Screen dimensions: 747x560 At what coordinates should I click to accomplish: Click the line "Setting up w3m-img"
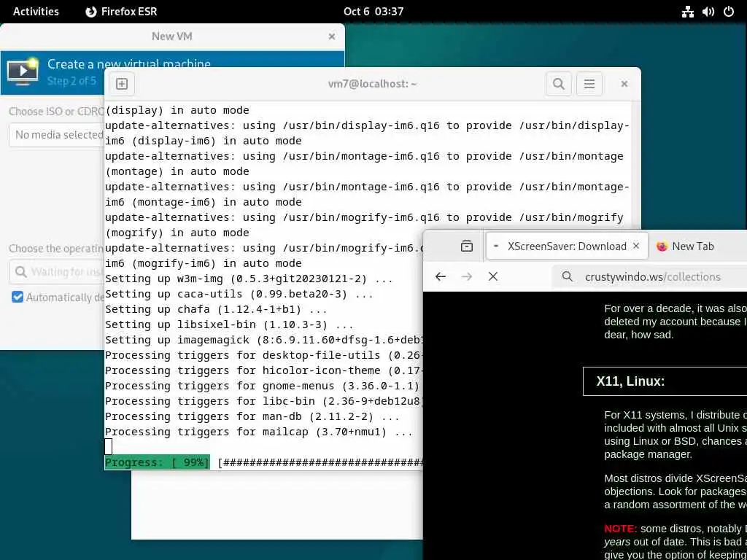coord(249,279)
